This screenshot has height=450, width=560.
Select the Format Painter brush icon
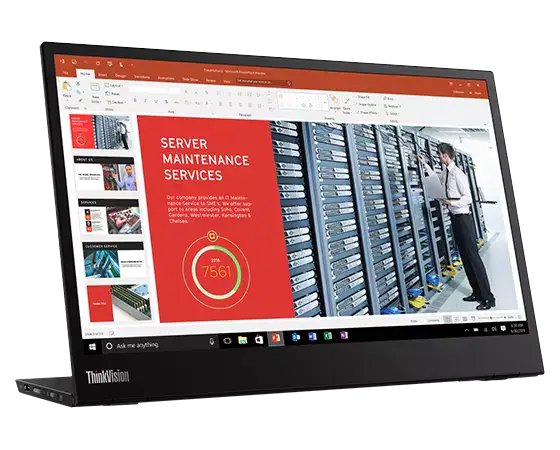81,100
